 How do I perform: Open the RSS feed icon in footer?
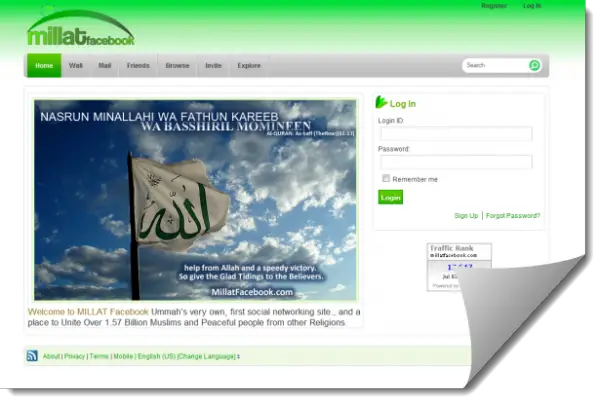[x=32, y=356]
